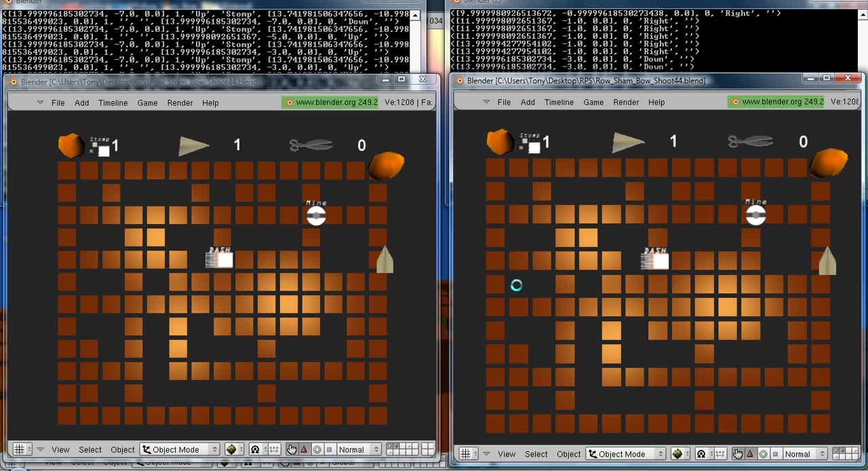Open the Render menu in left window

180,102
